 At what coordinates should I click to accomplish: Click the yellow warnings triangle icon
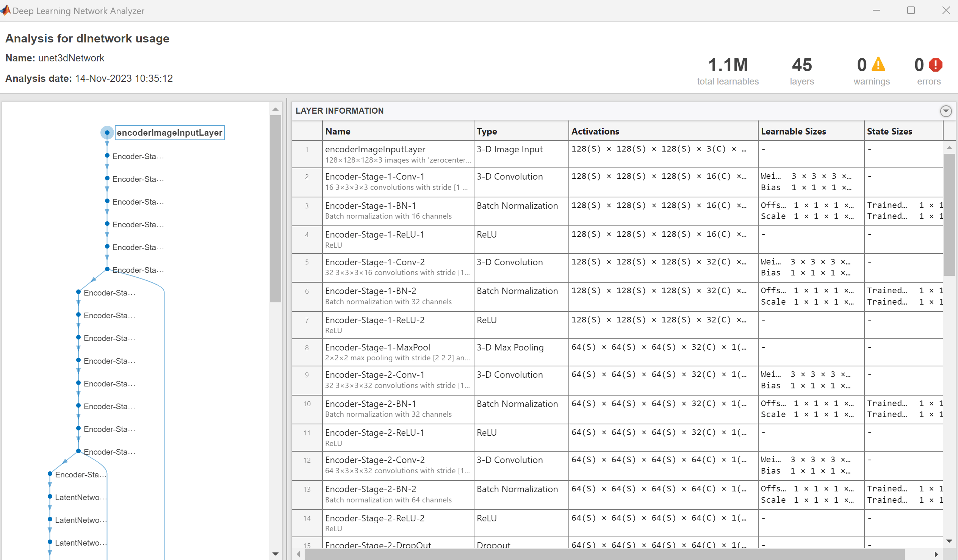(x=878, y=65)
